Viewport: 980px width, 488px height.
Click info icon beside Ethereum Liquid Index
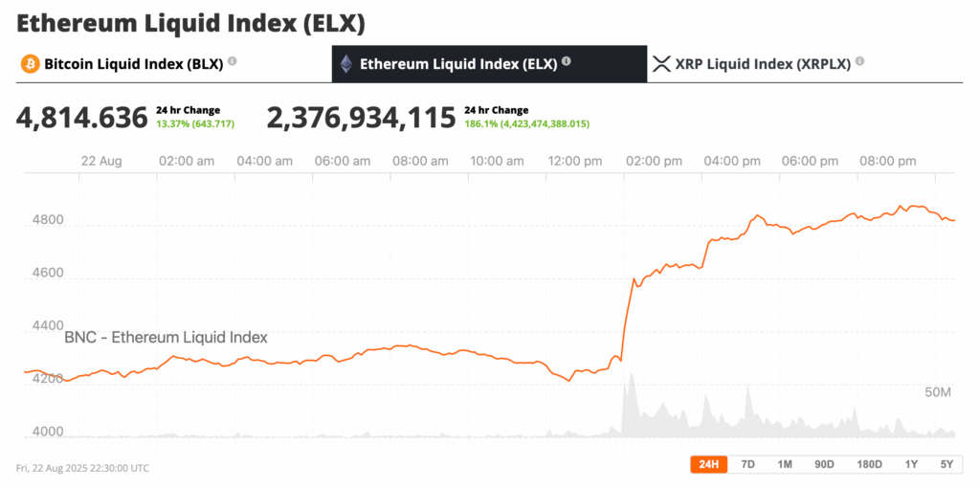pos(567,62)
